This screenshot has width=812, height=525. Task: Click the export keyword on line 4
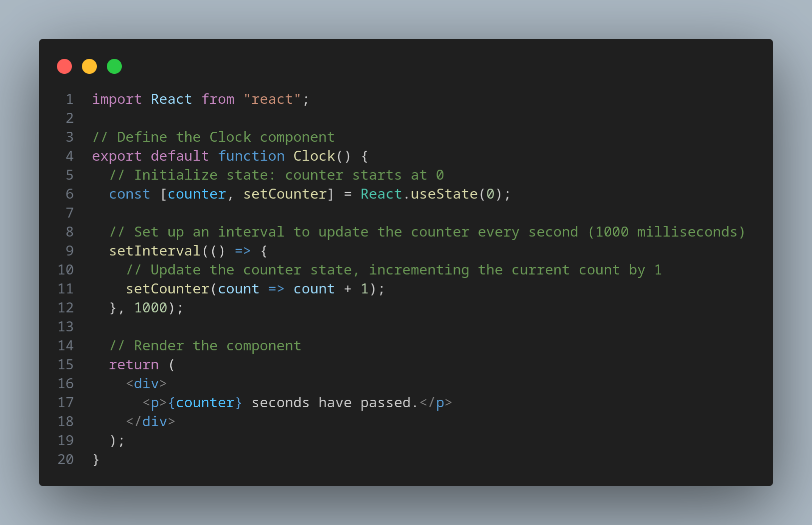click(x=117, y=156)
